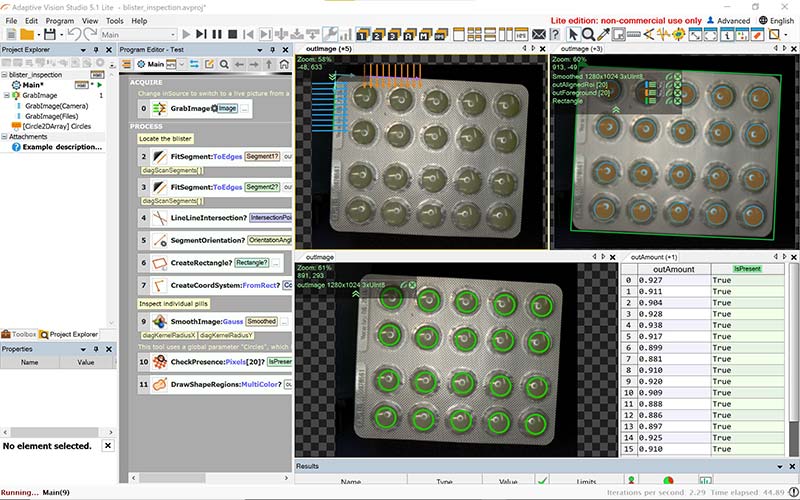Toggle pin on the Project Explorer panel
Image resolution: width=800 pixels, height=500 pixels.
point(97,49)
